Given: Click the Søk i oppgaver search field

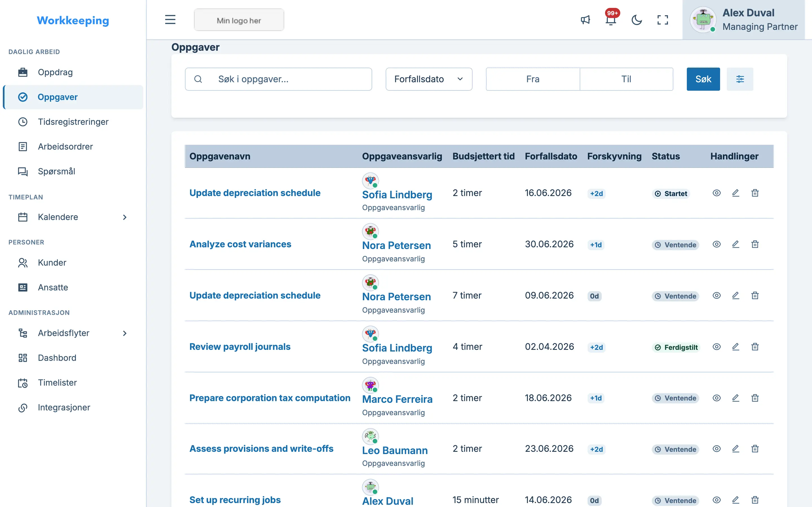Looking at the screenshot, I should click(278, 79).
